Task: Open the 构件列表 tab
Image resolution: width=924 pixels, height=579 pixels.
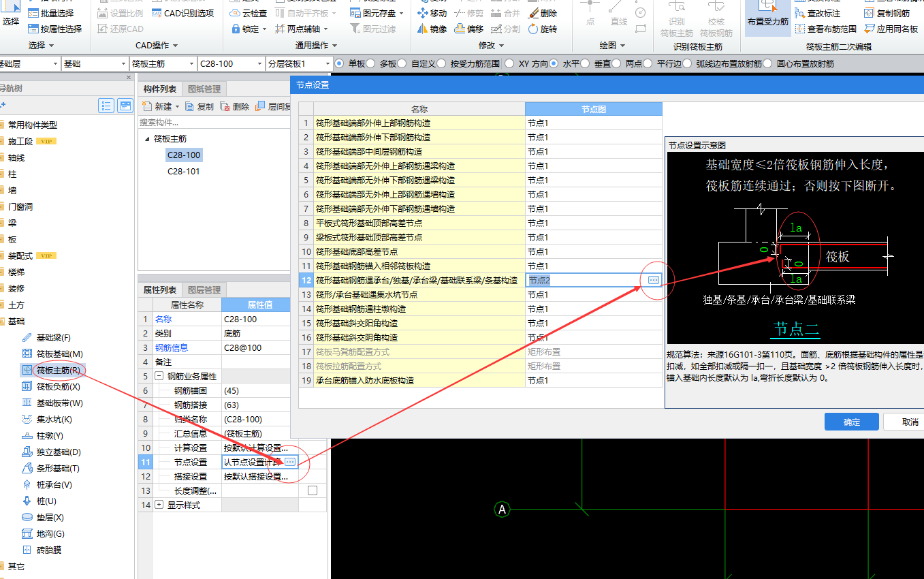Action: click(160, 89)
